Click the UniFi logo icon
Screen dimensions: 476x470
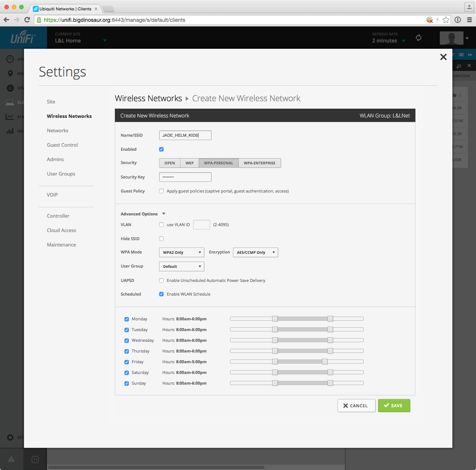pyautogui.click(x=23, y=38)
